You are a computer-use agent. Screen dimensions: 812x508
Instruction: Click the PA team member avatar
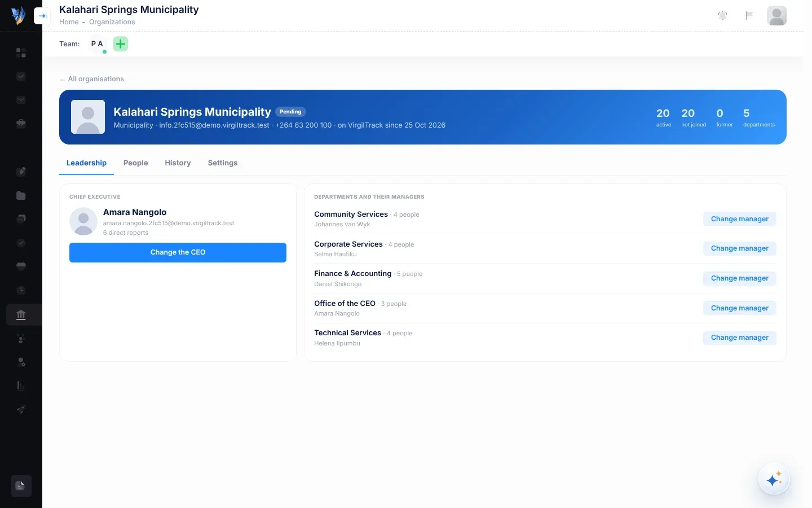click(97, 44)
